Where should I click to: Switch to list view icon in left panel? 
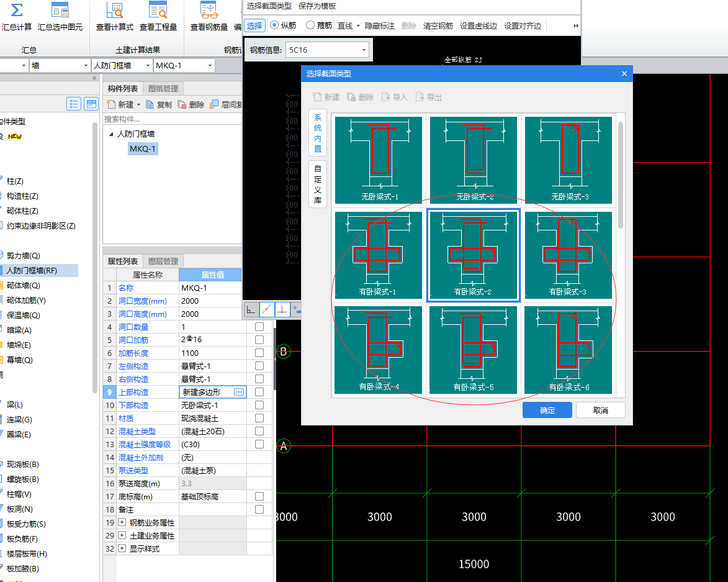(74, 104)
